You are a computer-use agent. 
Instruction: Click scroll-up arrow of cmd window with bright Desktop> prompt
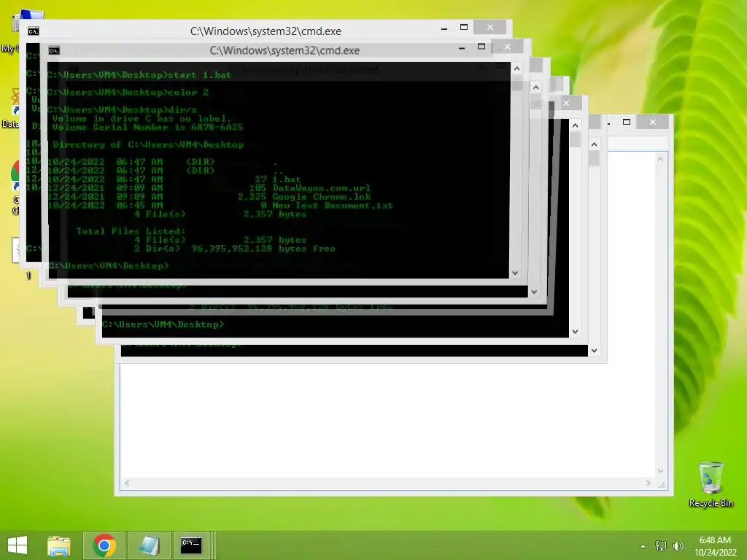click(575, 125)
